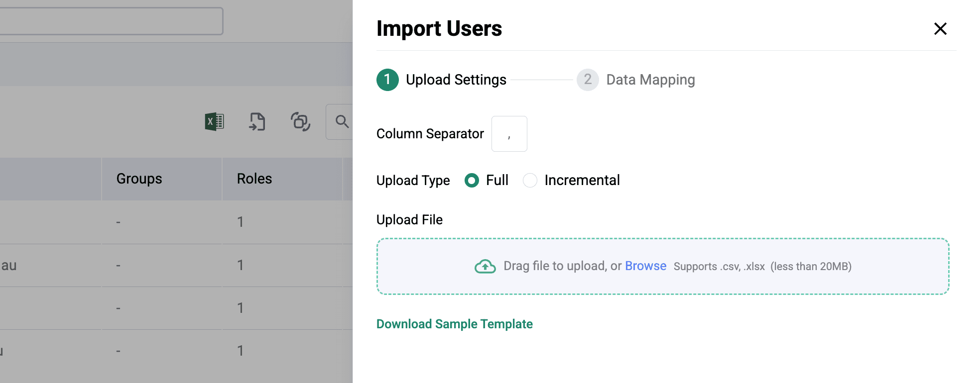Click the cloud upload icon

(485, 267)
